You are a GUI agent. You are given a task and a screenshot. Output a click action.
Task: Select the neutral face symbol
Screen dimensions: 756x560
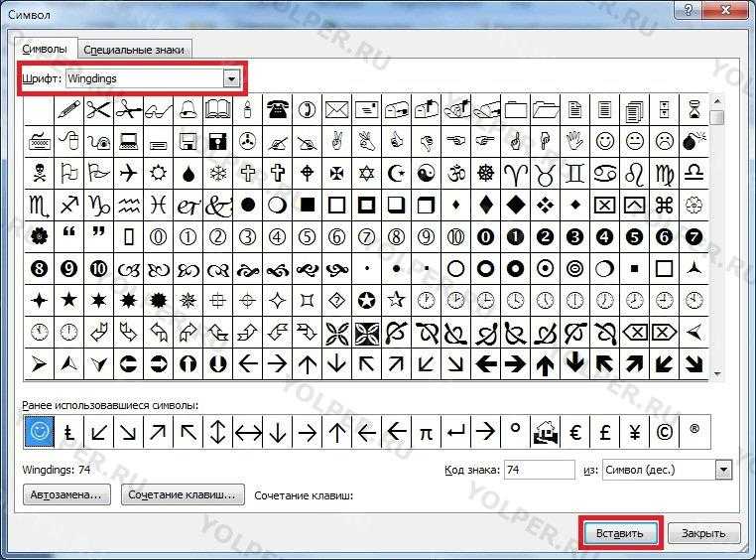[635, 141]
